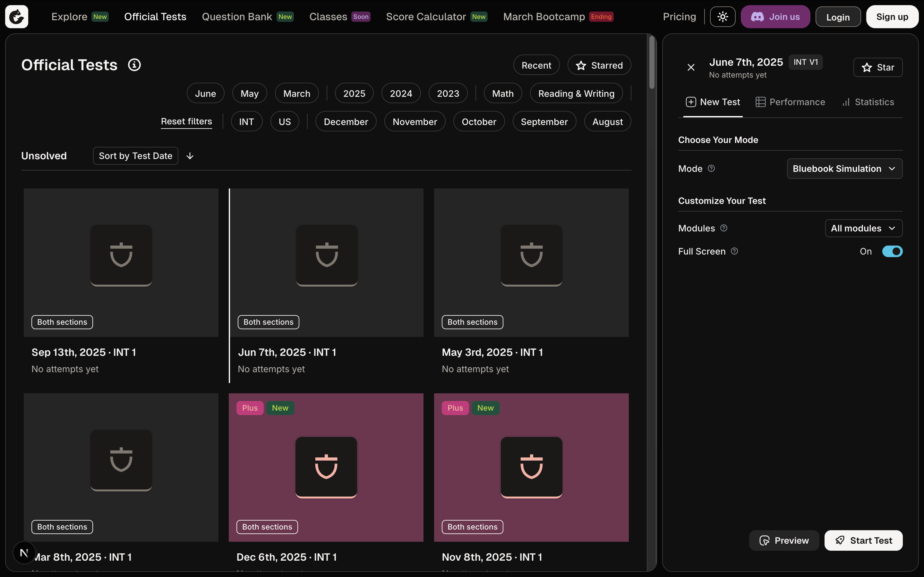This screenshot has height=577, width=924.
Task: Close the June 7th test panel
Action: (x=691, y=68)
